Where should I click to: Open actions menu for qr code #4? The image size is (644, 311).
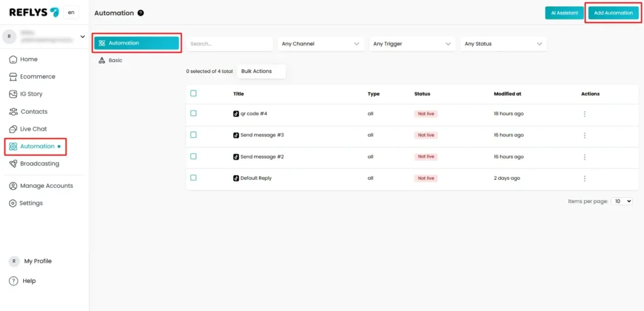(x=584, y=114)
